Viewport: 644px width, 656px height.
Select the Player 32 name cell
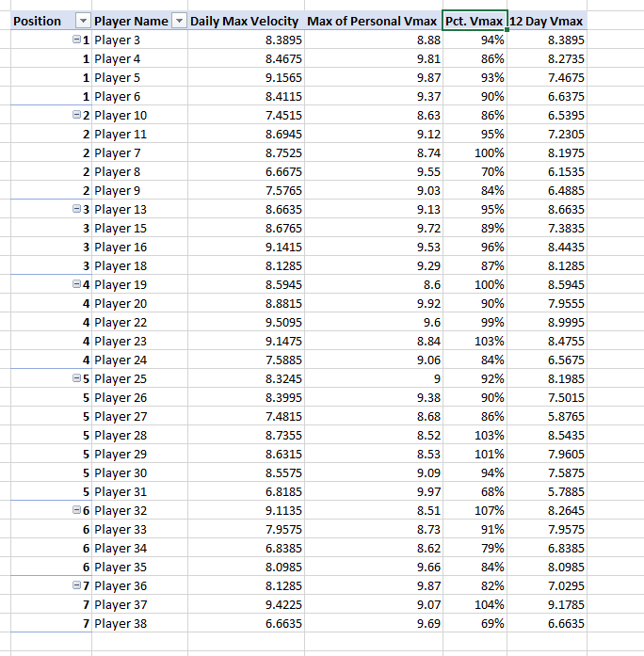138,510
